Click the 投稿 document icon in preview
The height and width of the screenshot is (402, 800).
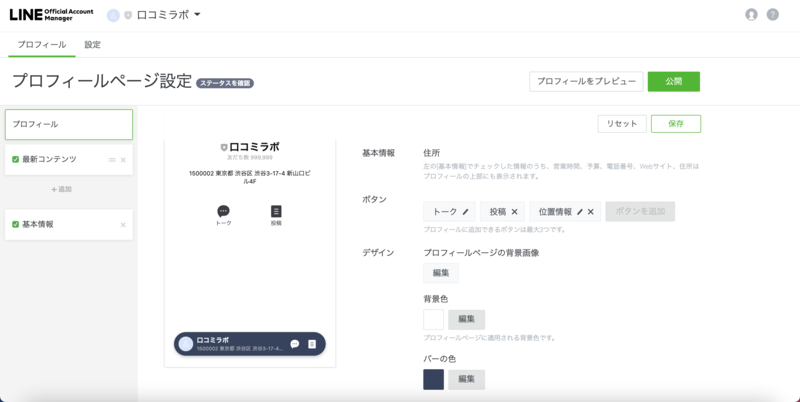pos(276,211)
